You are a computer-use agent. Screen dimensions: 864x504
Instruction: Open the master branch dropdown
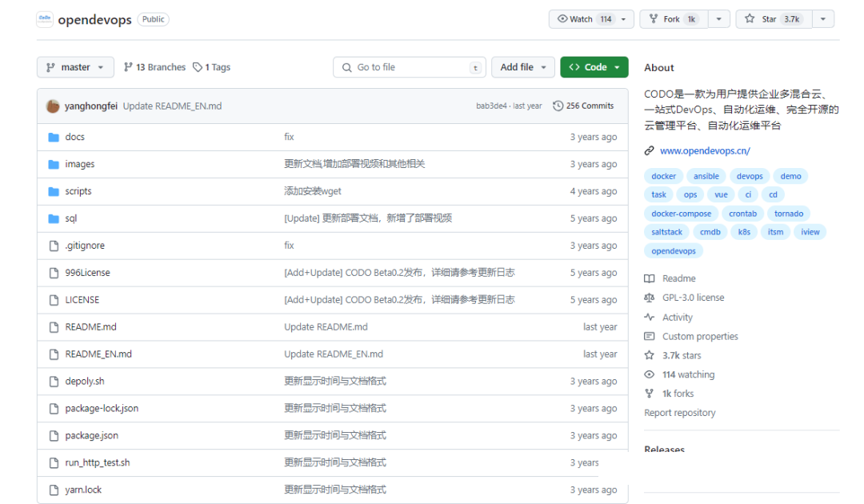[x=75, y=67]
